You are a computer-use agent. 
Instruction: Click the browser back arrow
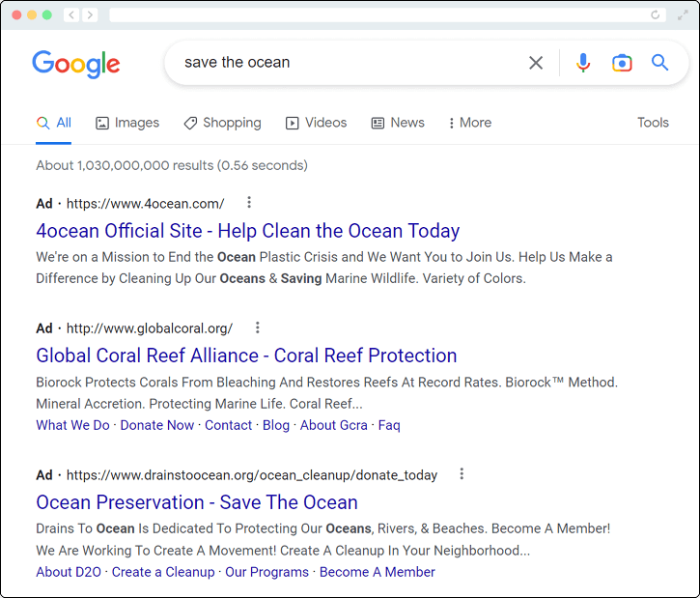point(71,15)
